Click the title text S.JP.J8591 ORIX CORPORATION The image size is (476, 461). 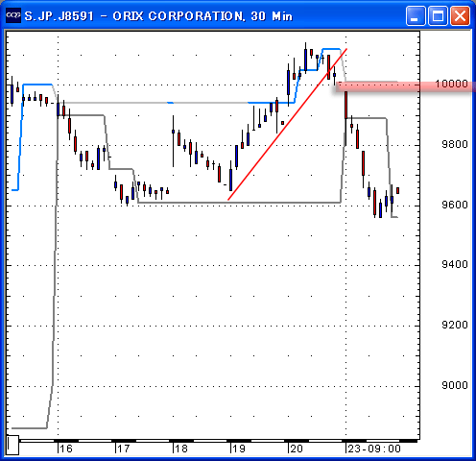[158, 16]
